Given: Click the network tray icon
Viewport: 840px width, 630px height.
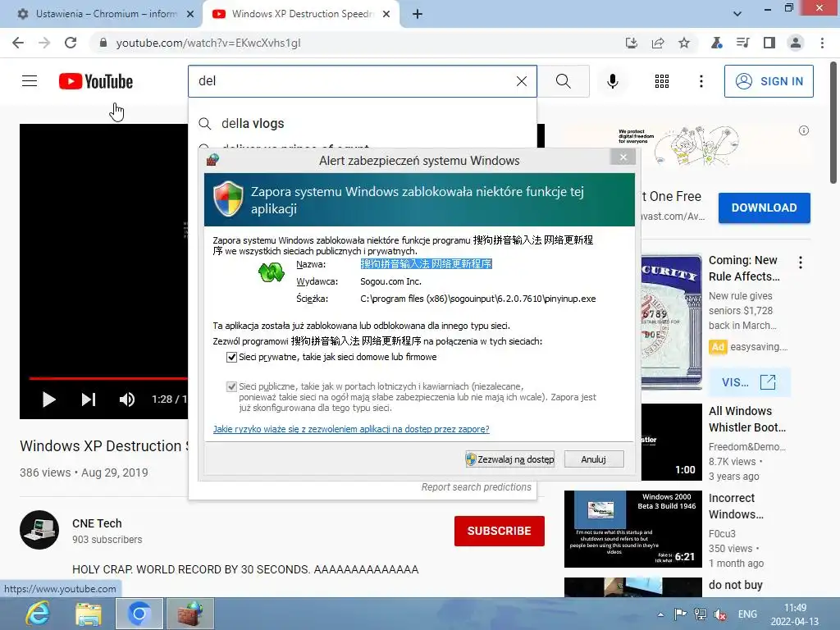Looking at the screenshot, I should coord(701,614).
